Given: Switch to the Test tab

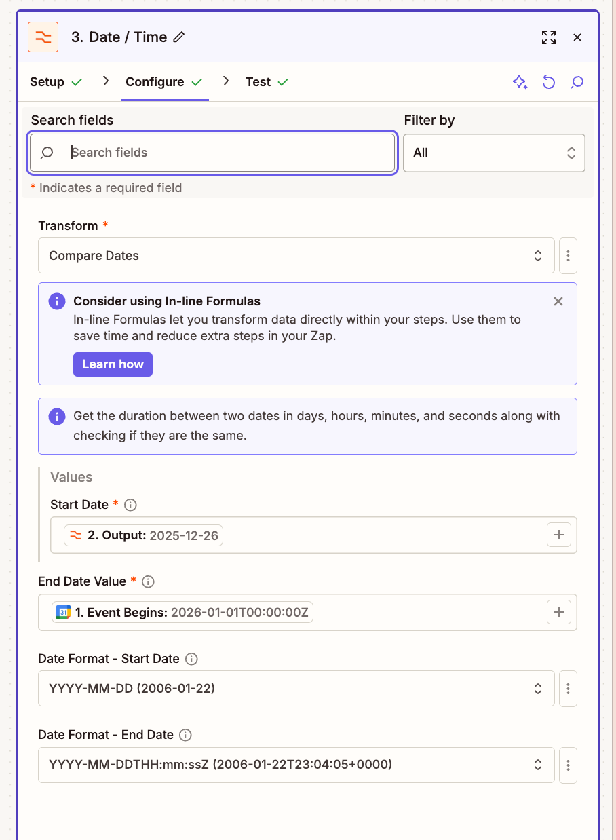Looking at the screenshot, I should 258,81.
